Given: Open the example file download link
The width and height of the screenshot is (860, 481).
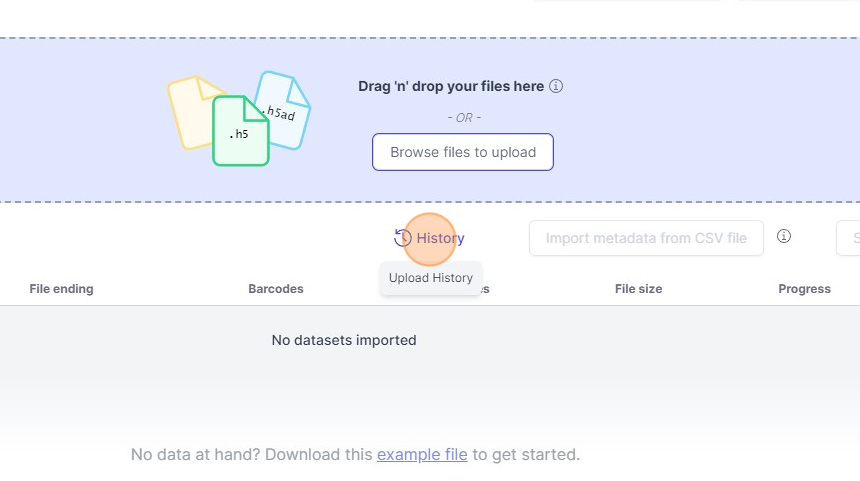Looking at the screenshot, I should (x=422, y=454).
